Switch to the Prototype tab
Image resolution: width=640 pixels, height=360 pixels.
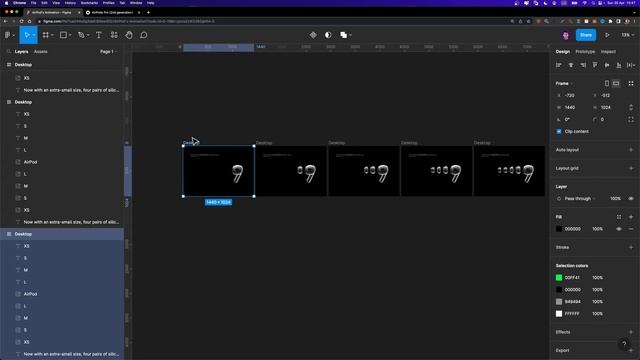tap(585, 52)
